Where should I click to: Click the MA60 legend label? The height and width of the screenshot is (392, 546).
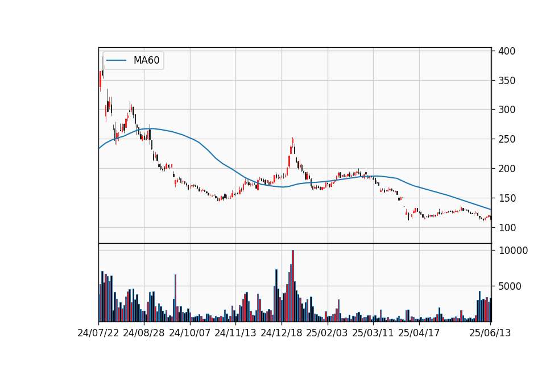coord(146,60)
